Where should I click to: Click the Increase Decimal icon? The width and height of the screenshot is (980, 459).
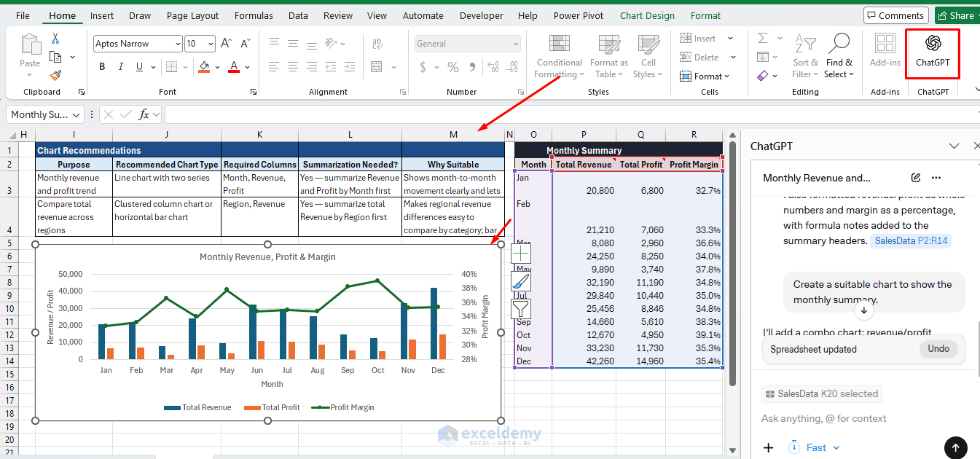tap(493, 67)
